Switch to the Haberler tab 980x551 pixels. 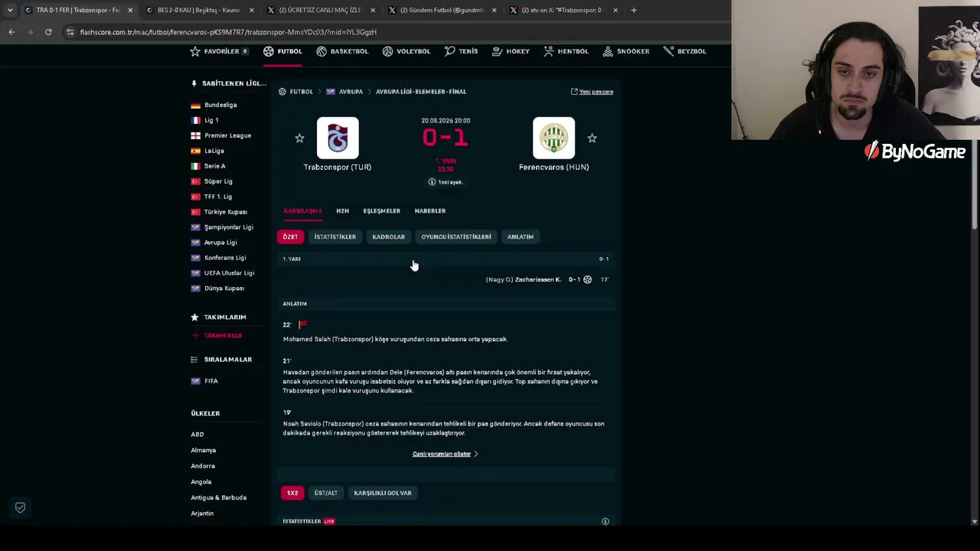pyautogui.click(x=430, y=211)
